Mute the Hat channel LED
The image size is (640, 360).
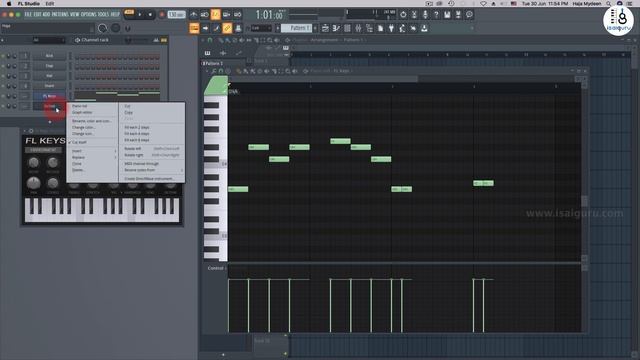pos(3,76)
